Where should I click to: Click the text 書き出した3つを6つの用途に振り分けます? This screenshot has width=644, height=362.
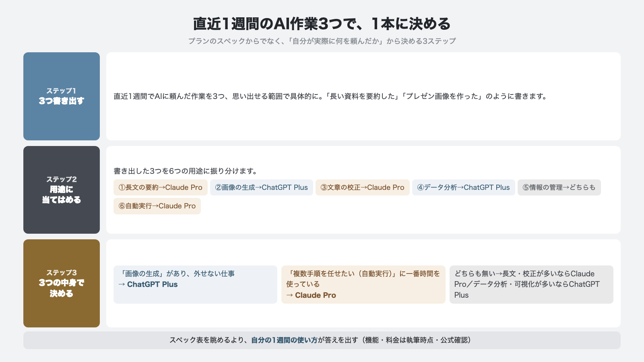pos(186,171)
